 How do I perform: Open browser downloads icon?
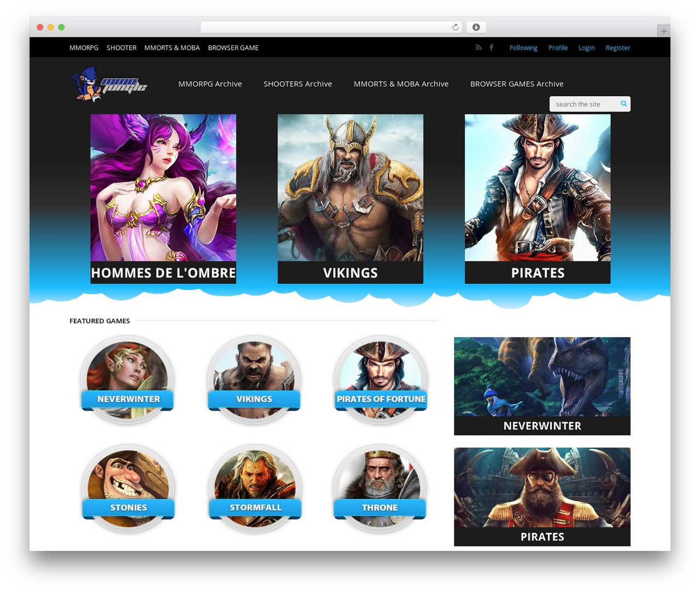pos(476,27)
